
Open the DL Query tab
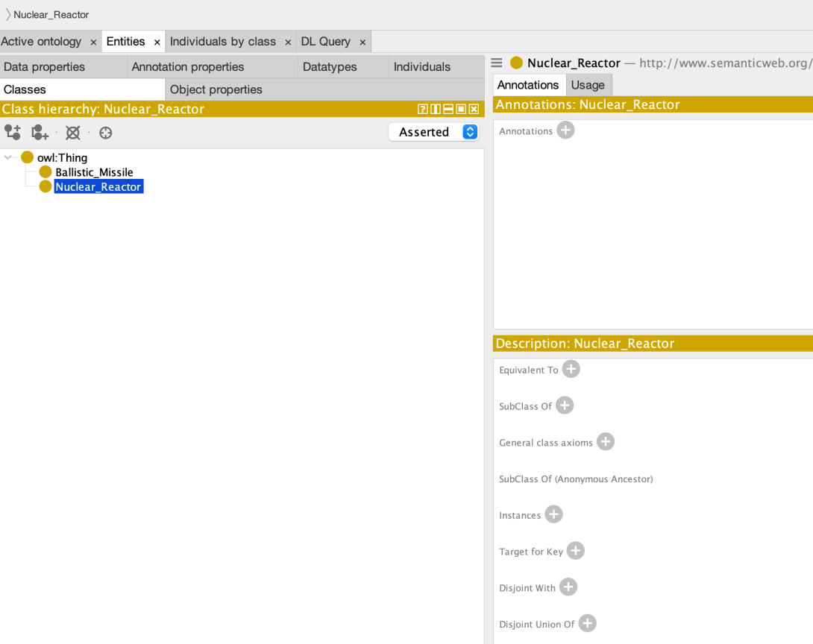point(327,42)
